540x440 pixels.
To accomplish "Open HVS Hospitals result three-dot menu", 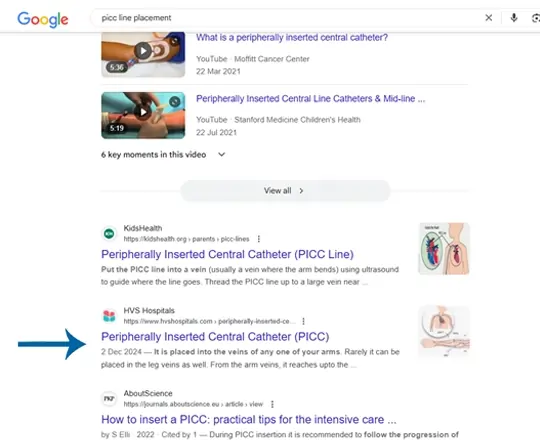I will (303, 321).
